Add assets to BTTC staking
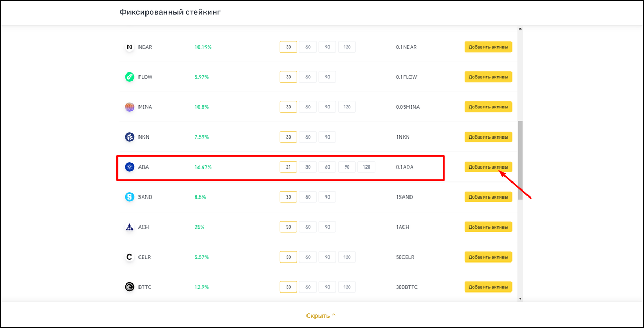Viewport: 644px width, 328px height. [488, 287]
